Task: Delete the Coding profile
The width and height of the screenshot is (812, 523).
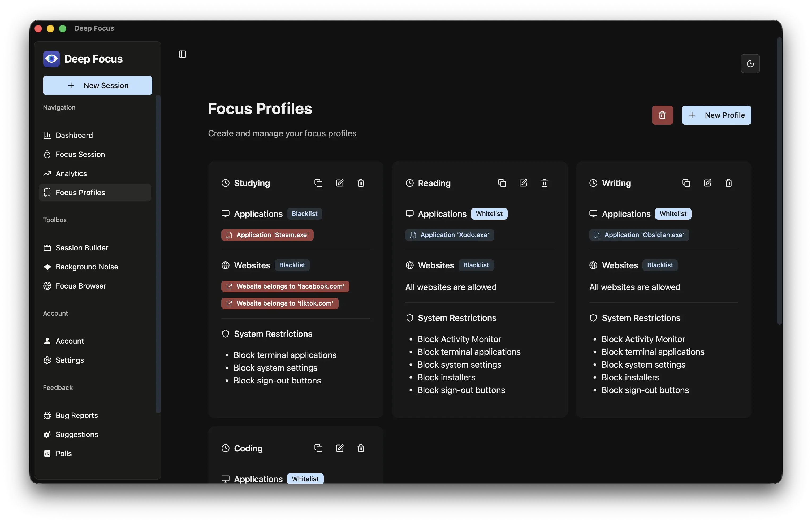Action: pos(360,448)
